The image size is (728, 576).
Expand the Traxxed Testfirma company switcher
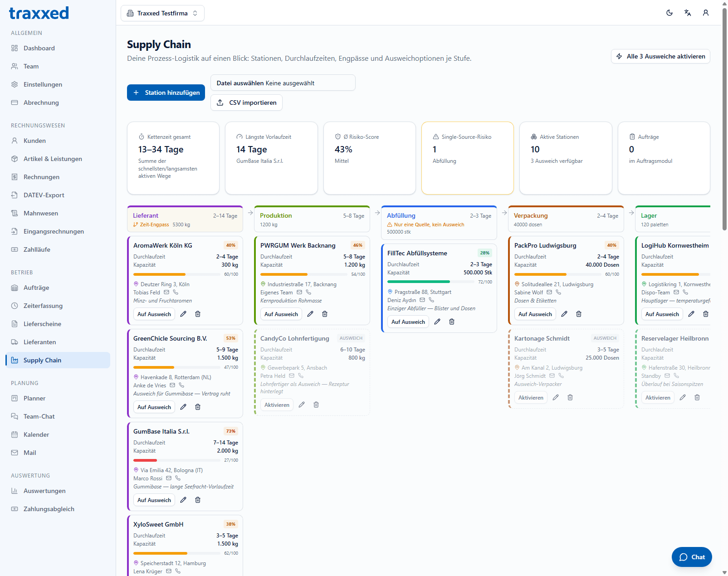(x=162, y=13)
